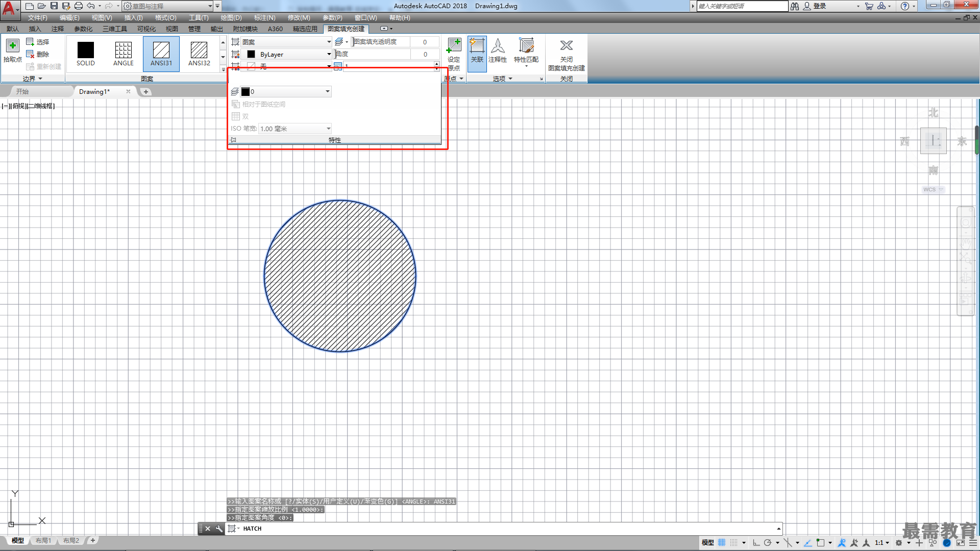980x551 pixels.
Task: Pin the 特性 panel with the pushpin icon
Action: pyautogui.click(x=233, y=140)
